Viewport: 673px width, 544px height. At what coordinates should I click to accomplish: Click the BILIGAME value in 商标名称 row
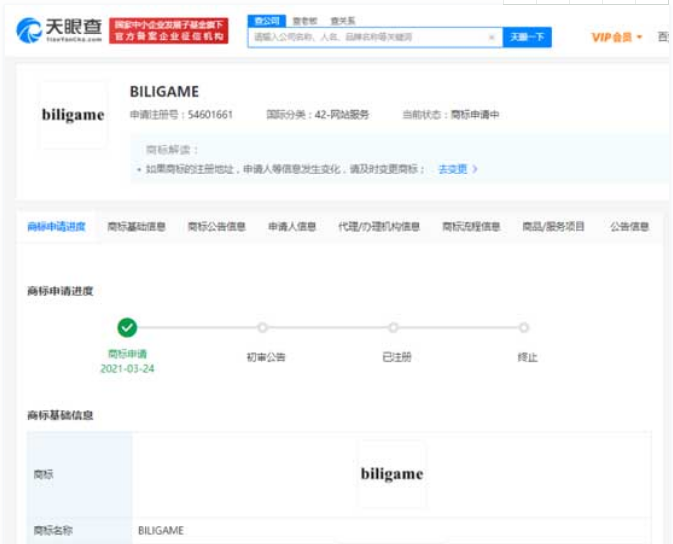click(x=161, y=531)
